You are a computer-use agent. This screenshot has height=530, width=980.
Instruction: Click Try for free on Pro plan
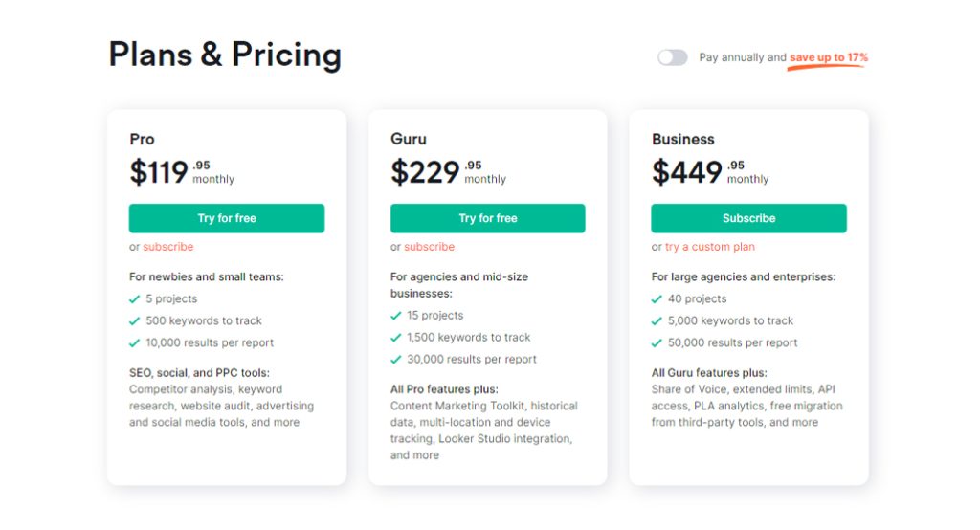(x=227, y=218)
